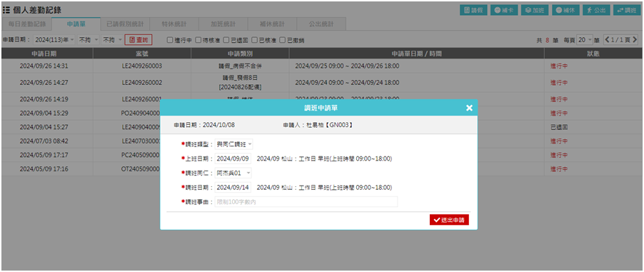Screen dimensions: 644x272
Task: Click the 調班 shift swap button
Action: (x=627, y=10)
